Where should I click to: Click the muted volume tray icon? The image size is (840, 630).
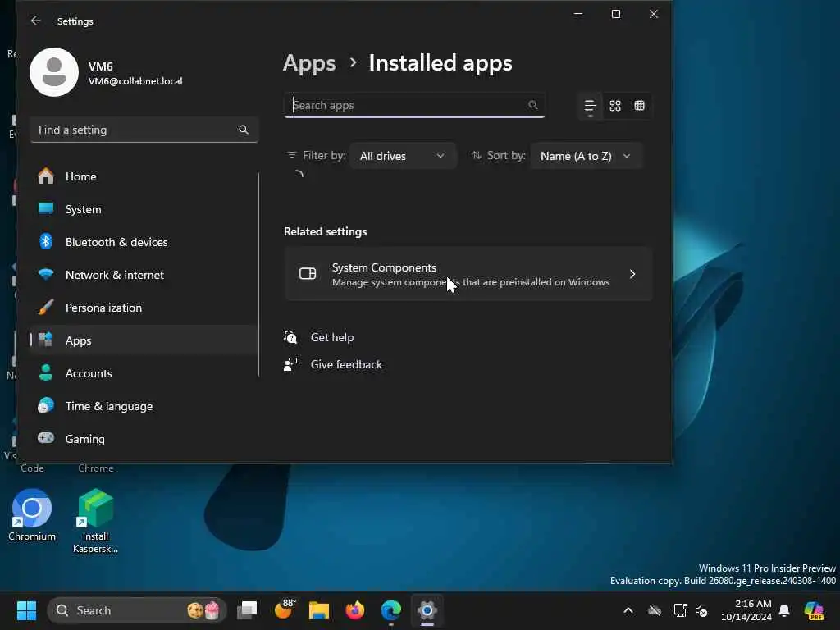click(x=702, y=610)
